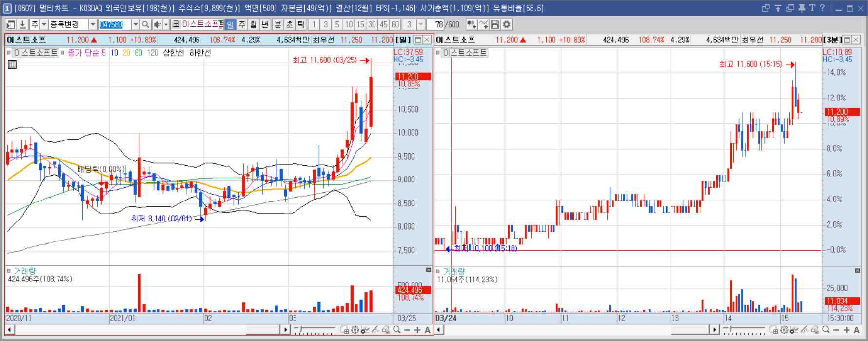
Task: Click the add chart candlestick icon
Action: pyautogui.click(x=471, y=24)
